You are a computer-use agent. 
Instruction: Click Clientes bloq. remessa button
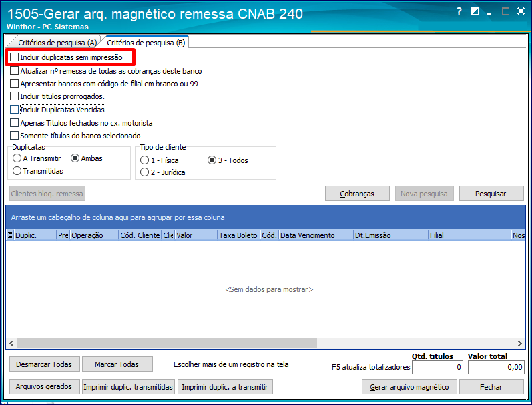click(x=47, y=194)
